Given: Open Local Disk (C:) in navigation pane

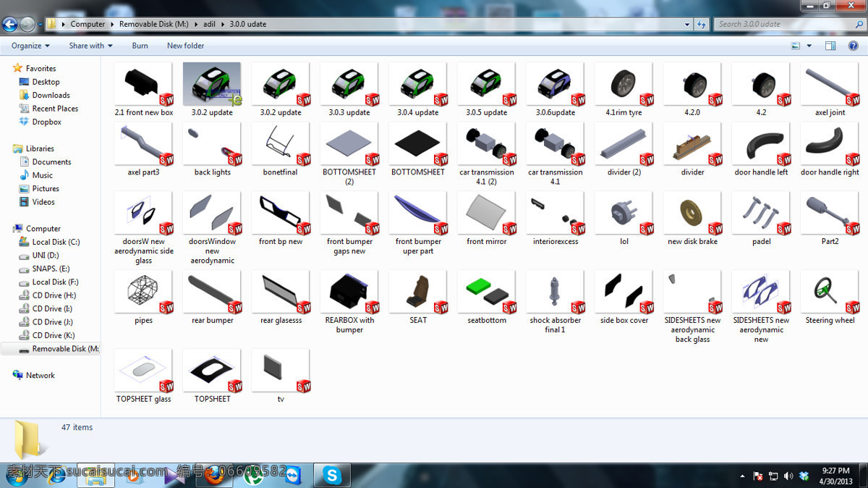Looking at the screenshot, I should click(56, 242).
